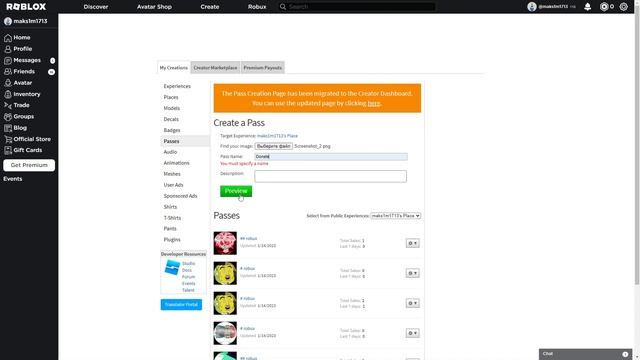
Task: Open Groups from the sidebar
Action: point(23,117)
